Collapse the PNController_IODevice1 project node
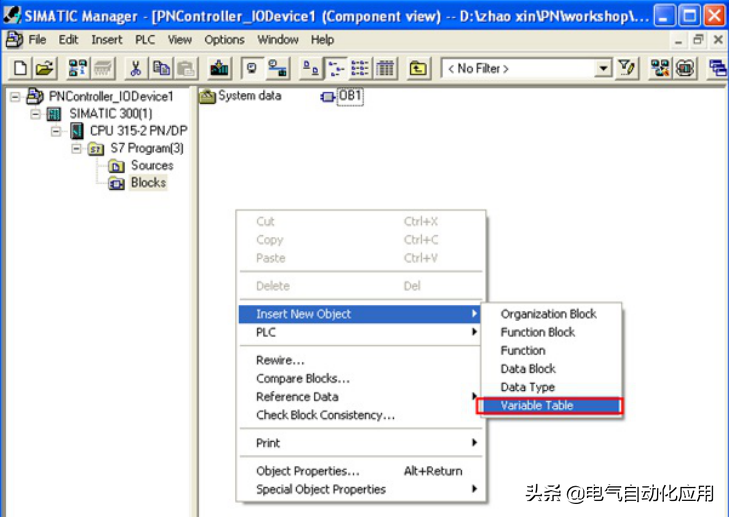 (x=15, y=97)
